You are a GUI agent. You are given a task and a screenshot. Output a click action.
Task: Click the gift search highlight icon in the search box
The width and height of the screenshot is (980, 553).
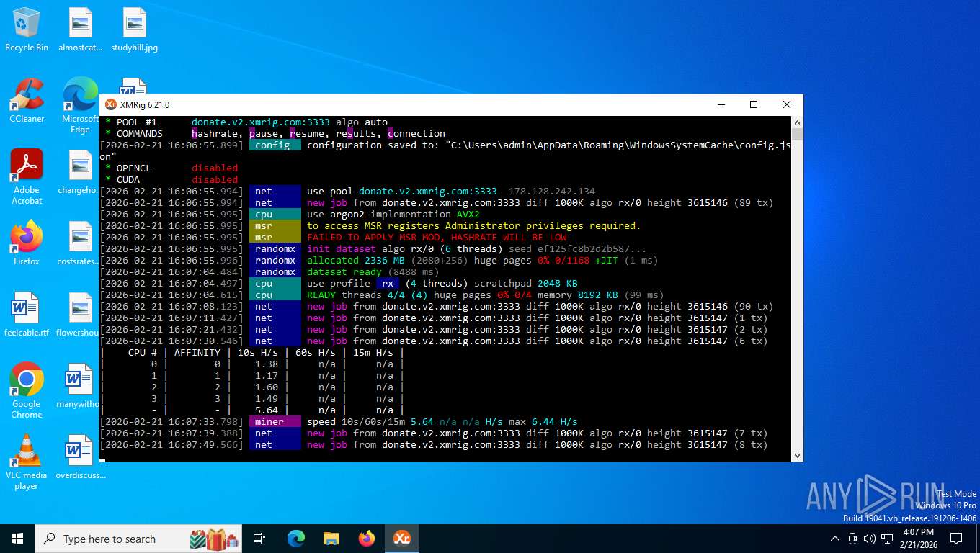tap(214, 539)
